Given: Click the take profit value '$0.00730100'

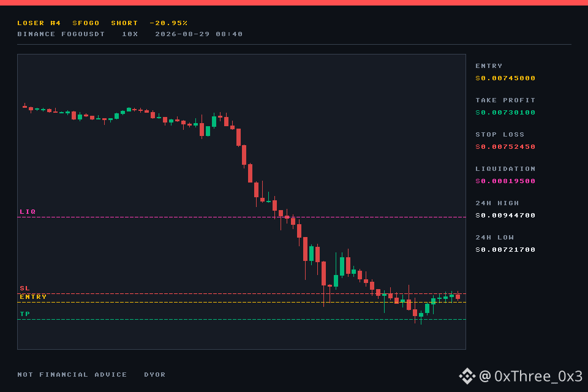Looking at the screenshot, I should point(505,113).
